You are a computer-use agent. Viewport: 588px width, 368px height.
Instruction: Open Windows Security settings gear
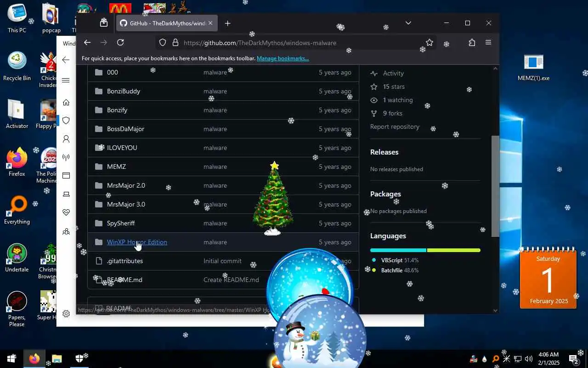pyautogui.click(x=66, y=314)
